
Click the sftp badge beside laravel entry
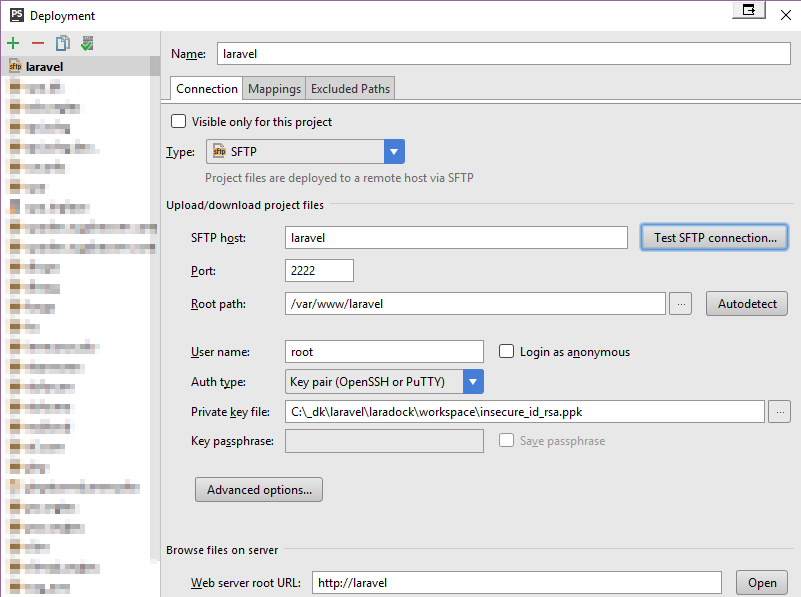click(14, 66)
